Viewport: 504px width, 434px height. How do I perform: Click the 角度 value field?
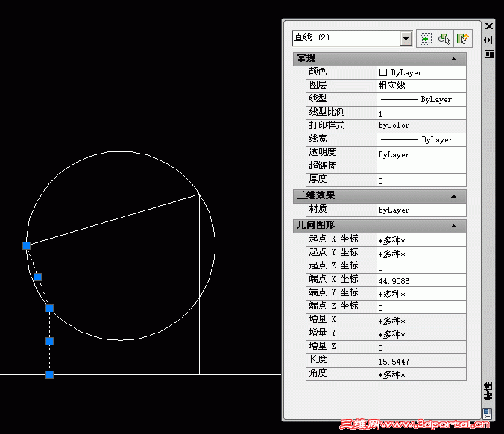click(421, 374)
